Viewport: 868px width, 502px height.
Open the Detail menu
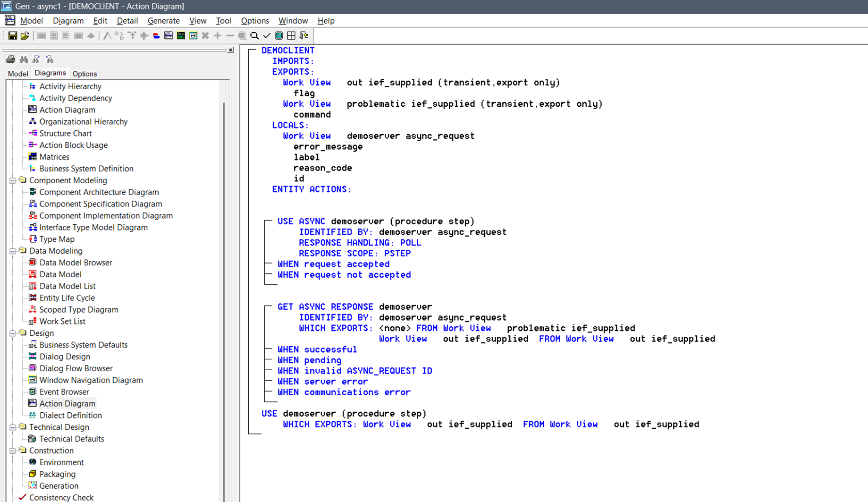(x=127, y=21)
